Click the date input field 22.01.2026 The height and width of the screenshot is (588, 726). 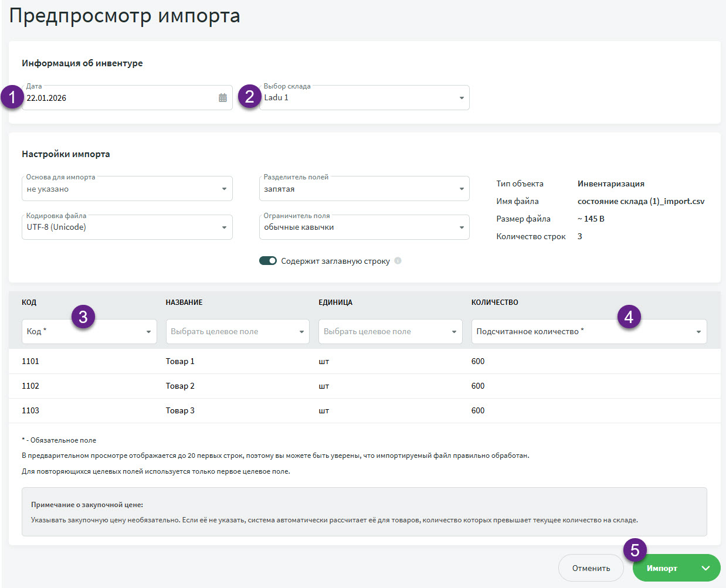(117, 98)
